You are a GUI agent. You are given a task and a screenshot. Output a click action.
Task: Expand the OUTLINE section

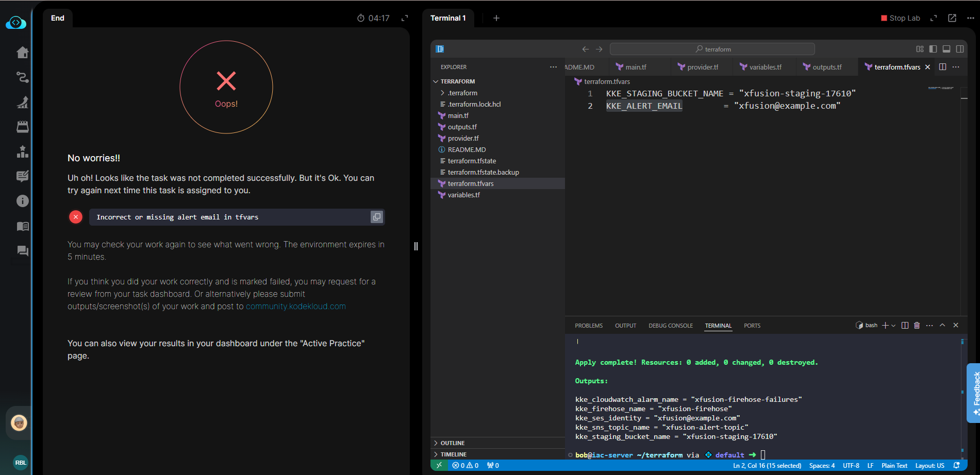tap(452, 443)
